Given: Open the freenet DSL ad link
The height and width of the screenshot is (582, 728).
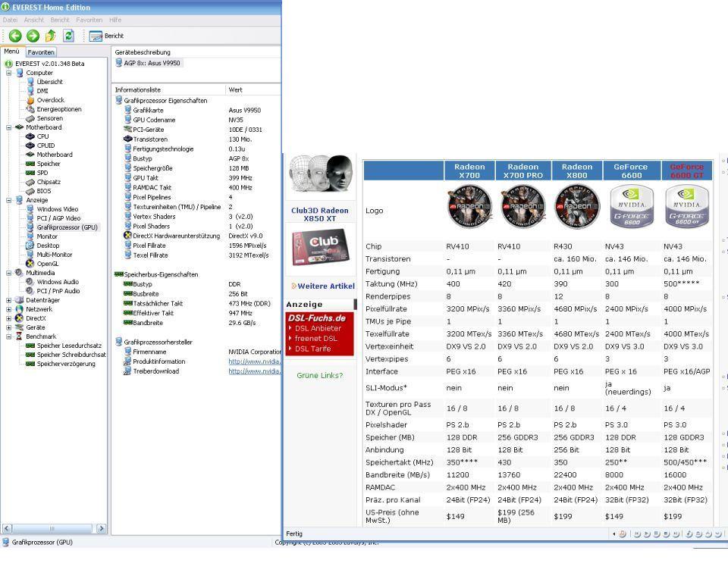Looking at the screenshot, I should click(x=315, y=338).
